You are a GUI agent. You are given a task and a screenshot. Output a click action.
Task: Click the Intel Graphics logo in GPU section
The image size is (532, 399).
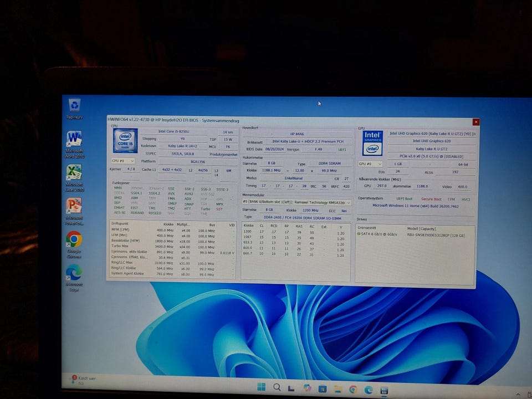(x=372, y=143)
